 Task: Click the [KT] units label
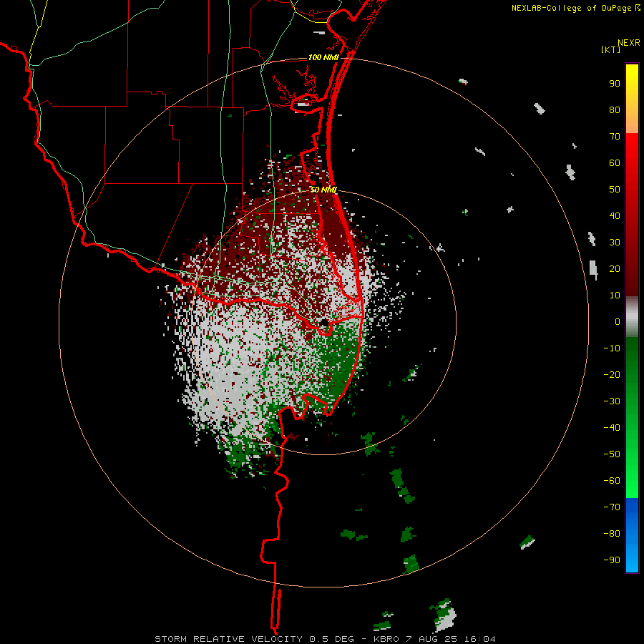tap(611, 49)
